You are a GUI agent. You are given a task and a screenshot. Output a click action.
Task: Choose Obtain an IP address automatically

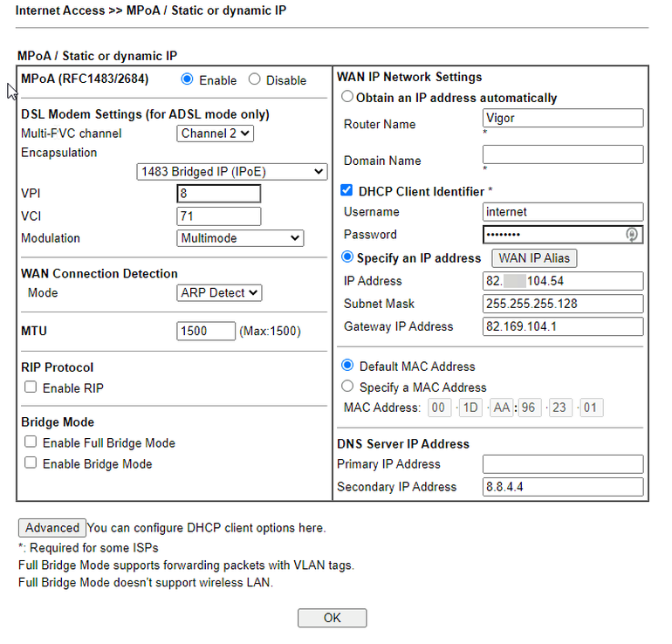(347, 96)
